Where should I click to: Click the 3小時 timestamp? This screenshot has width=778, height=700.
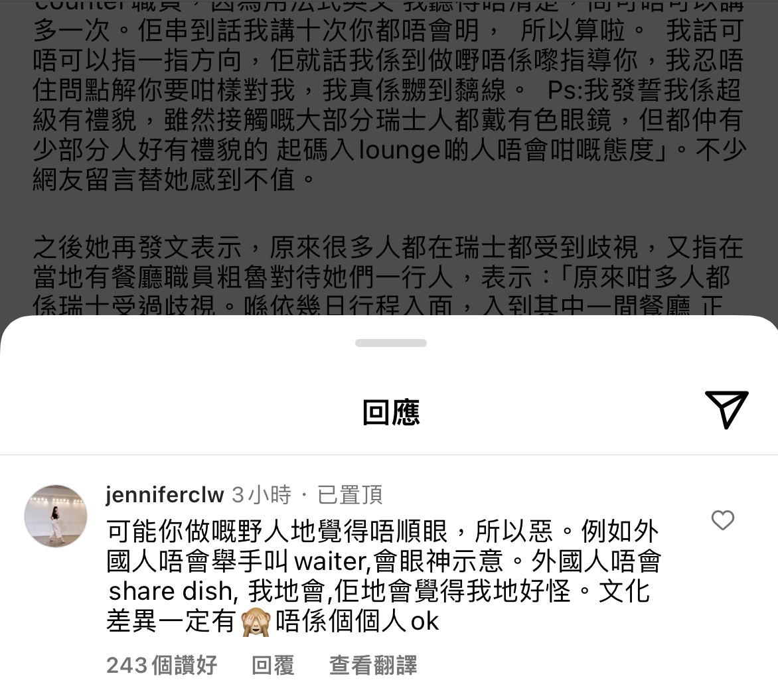pyautogui.click(x=262, y=494)
